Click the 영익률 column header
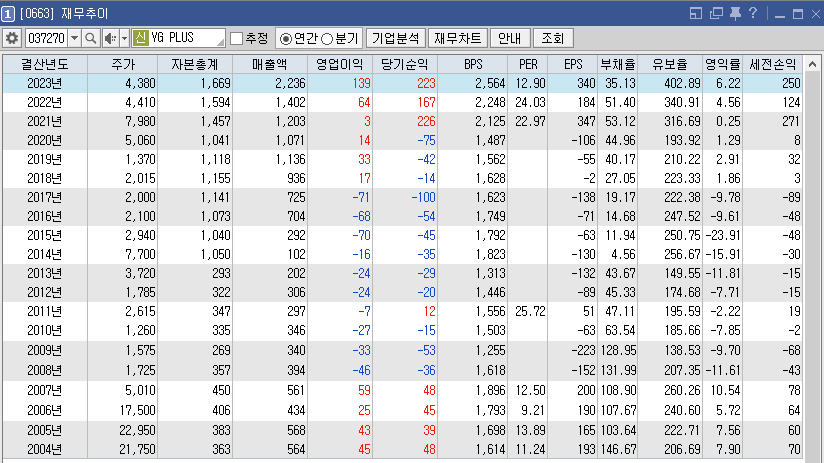Image resolution: width=824 pixels, height=463 pixels. [x=723, y=64]
